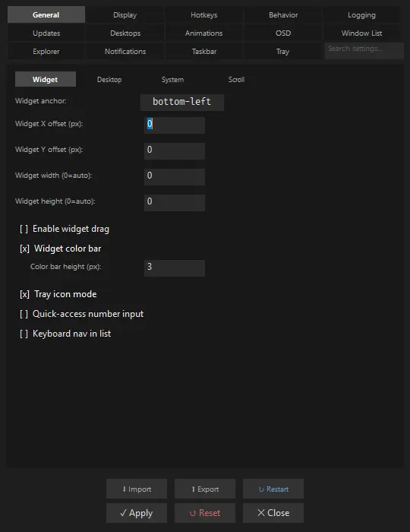This screenshot has height=532, width=410.
Task: Click the Search settings field
Action: pos(364,51)
